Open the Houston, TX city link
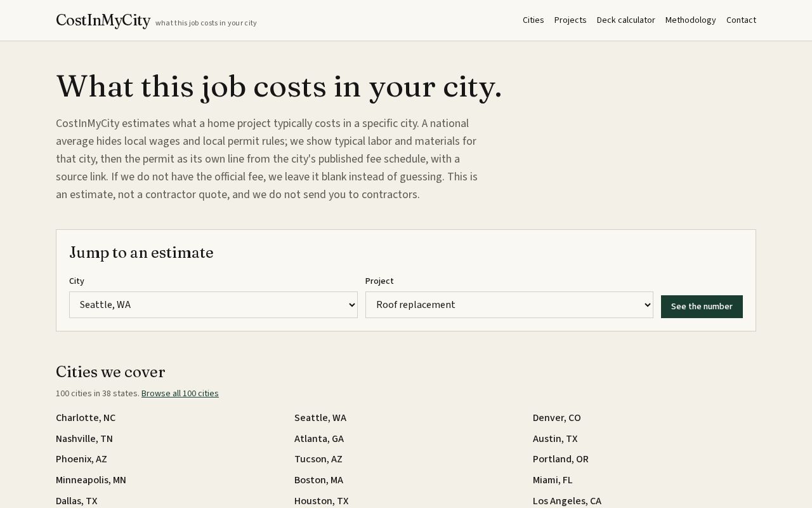Screen dimensions: 812x508 322,501
